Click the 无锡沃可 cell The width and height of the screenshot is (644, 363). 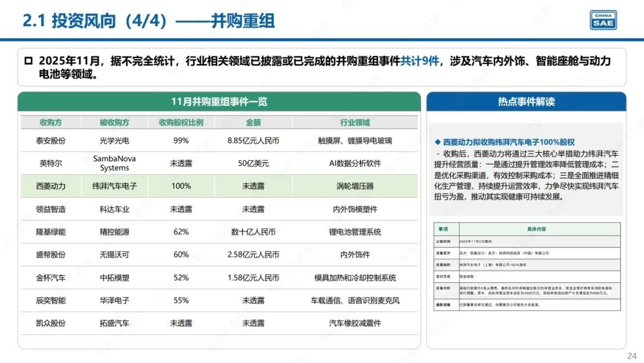pos(114,255)
